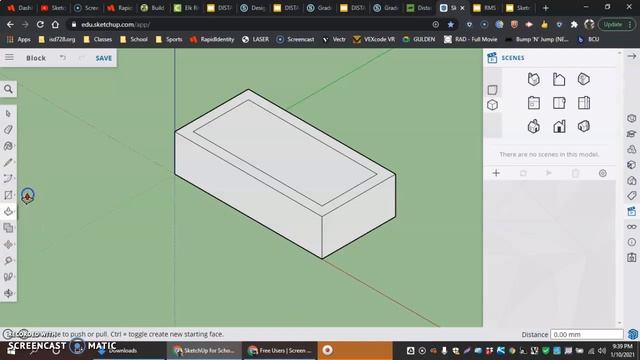640x360 pixels.
Task: Open scene settings gear
Action: click(x=602, y=173)
